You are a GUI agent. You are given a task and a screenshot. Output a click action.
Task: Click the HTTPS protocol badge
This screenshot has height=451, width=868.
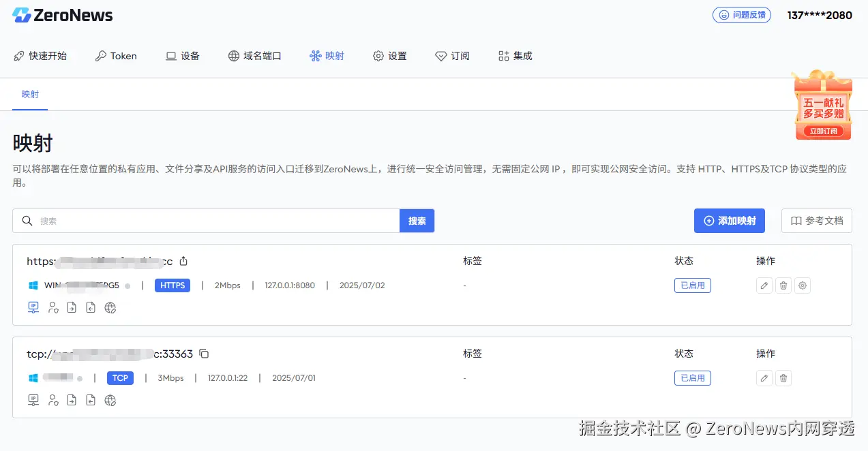pos(173,285)
